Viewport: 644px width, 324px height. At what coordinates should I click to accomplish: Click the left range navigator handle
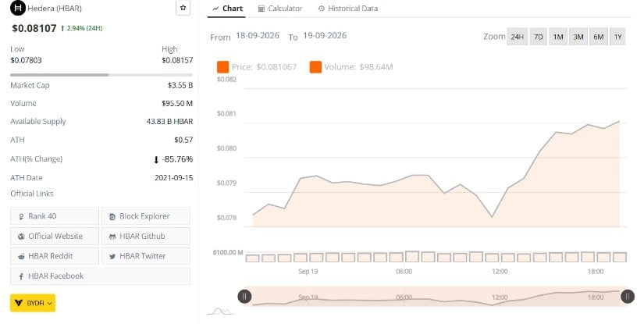point(244,296)
